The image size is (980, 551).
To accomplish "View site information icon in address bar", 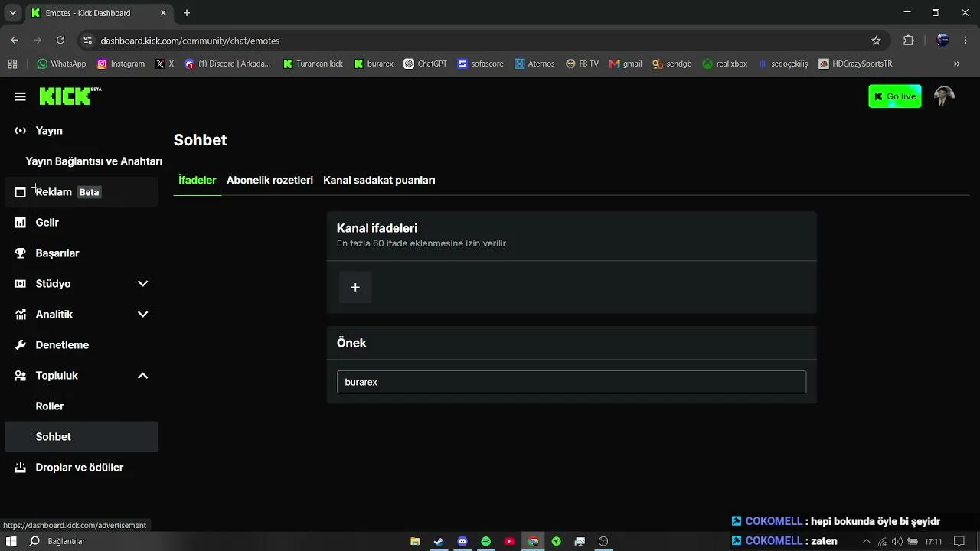I will tap(87, 41).
